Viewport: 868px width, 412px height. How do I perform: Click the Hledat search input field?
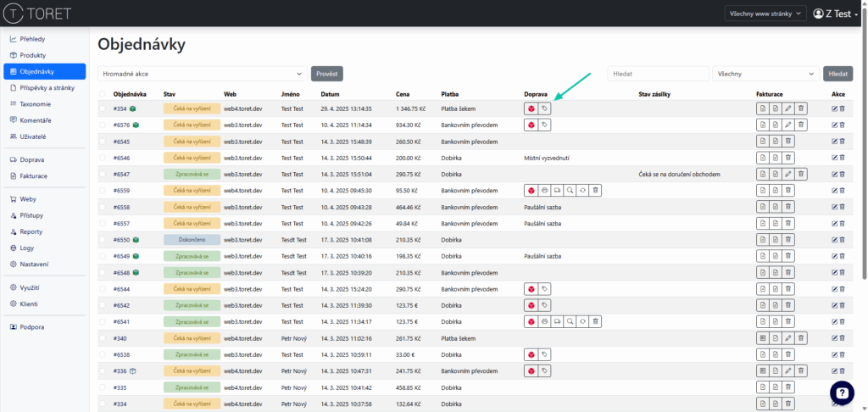[x=658, y=74]
